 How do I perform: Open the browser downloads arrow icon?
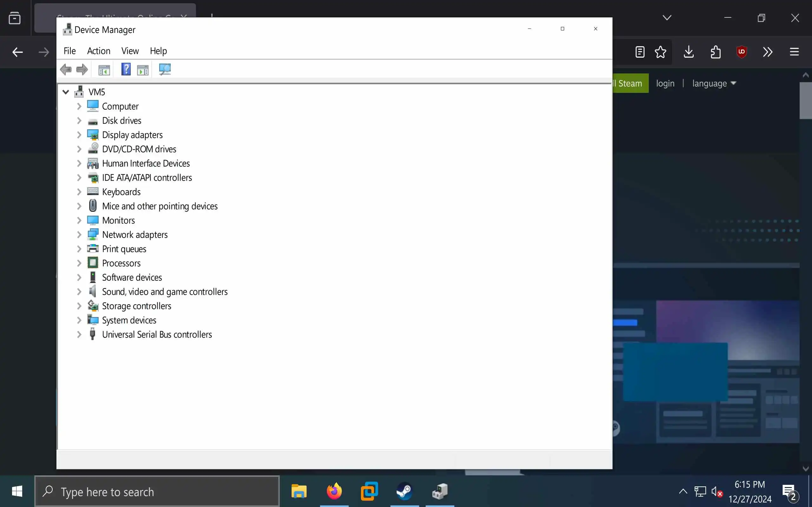coord(689,52)
